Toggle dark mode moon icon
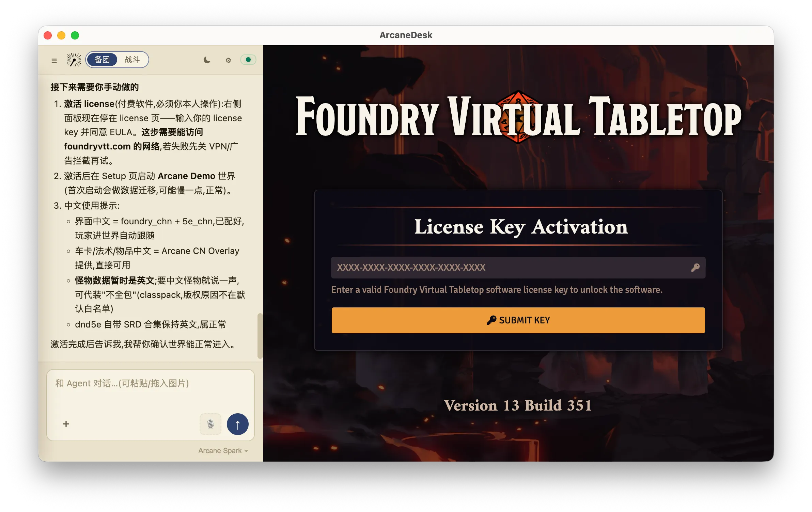Image resolution: width=812 pixels, height=512 pixels. (207, 60)
